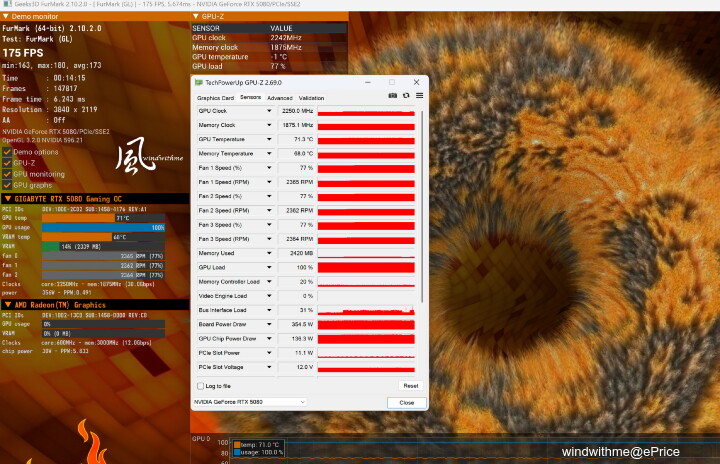Toggle the Demo options checkbox

[7, 152]
